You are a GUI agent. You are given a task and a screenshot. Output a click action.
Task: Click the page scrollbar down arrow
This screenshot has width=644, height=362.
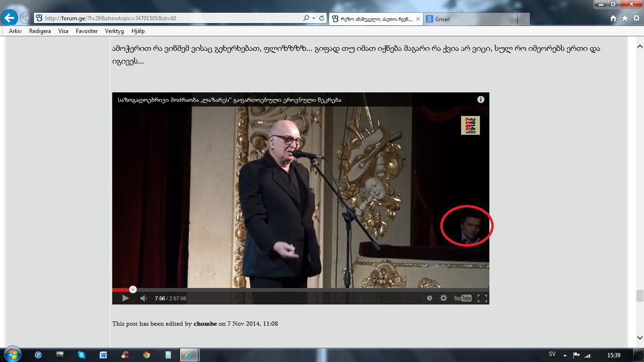tap(640, 338)
